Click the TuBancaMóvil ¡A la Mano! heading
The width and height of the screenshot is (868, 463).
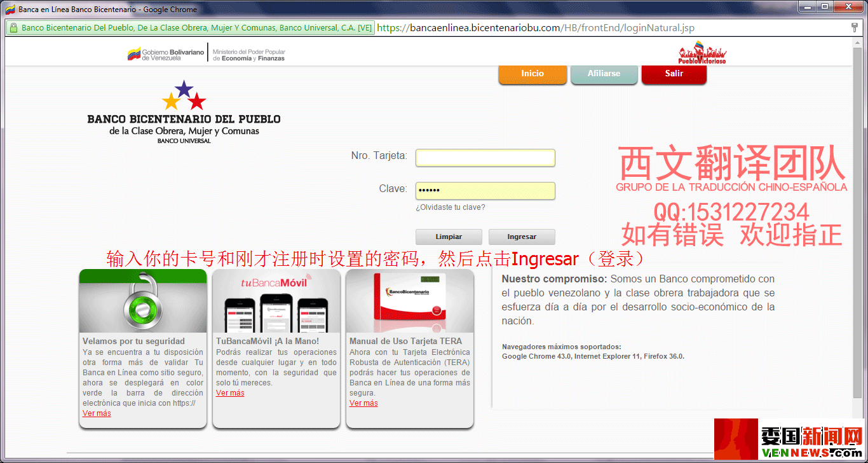pos(268,342)
